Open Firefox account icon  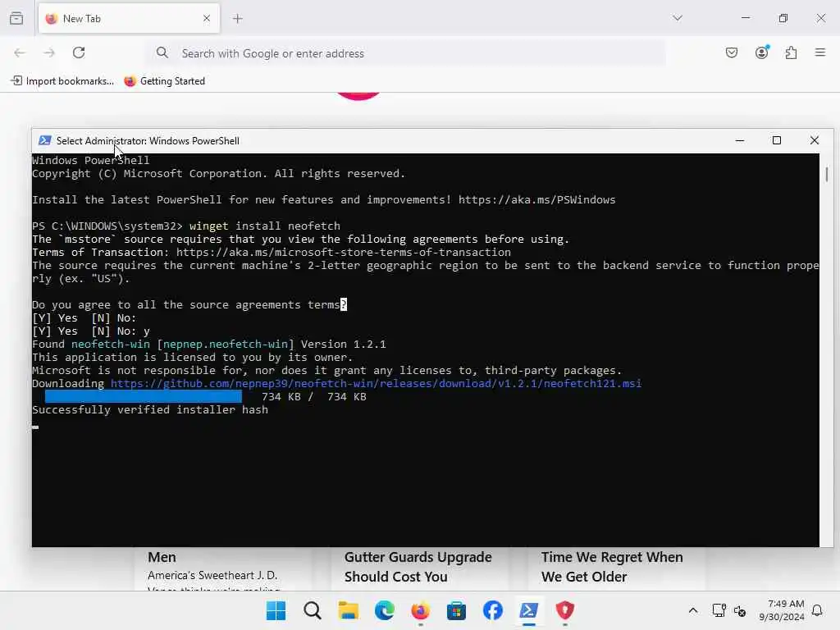pyautogui.click(x=762, y=52)
